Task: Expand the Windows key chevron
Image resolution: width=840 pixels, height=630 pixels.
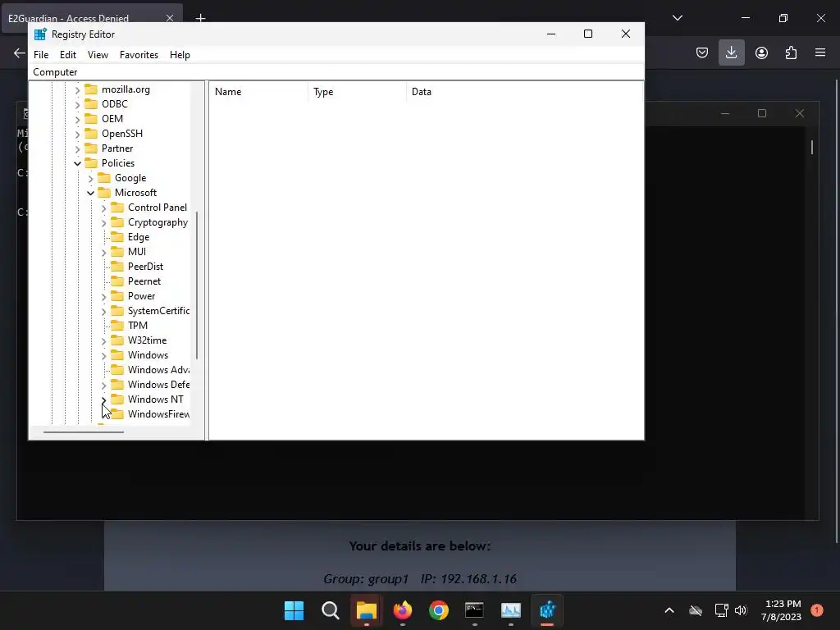Action: (104, 356)
